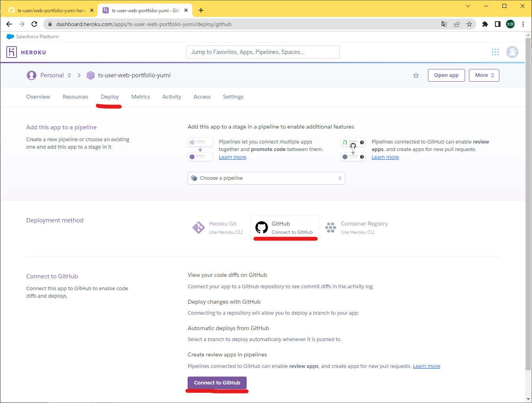Click the Connect to GitHub button
This screenshot has width=532, height=403.
217,383
